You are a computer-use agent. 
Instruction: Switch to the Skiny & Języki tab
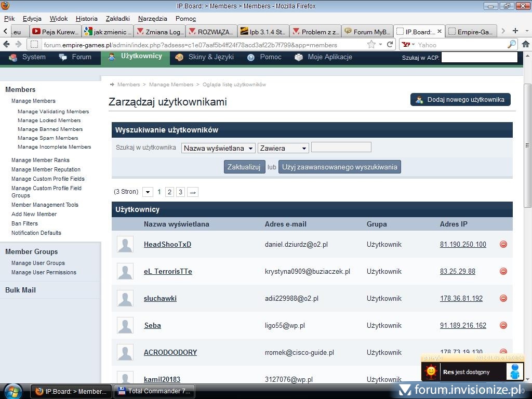point(205,57)
